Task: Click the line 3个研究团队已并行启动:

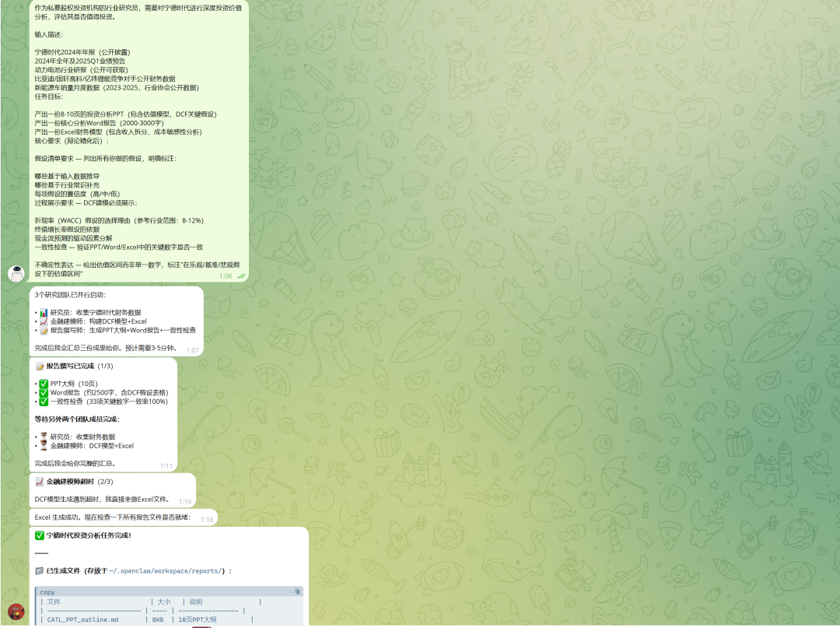Action: (70, 295)
